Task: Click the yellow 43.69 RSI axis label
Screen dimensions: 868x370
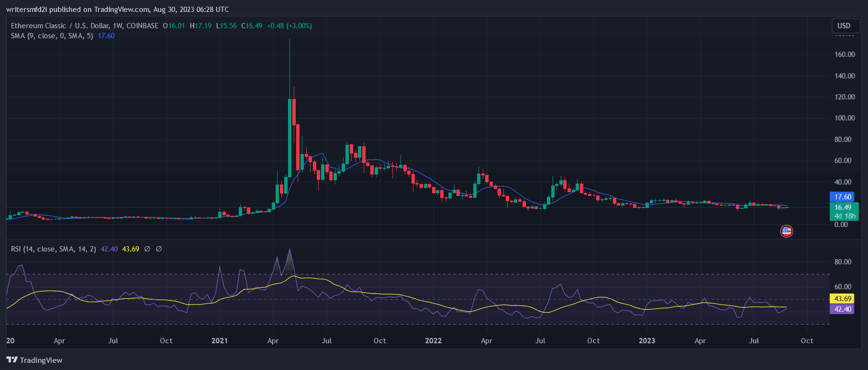Action: 842,299
